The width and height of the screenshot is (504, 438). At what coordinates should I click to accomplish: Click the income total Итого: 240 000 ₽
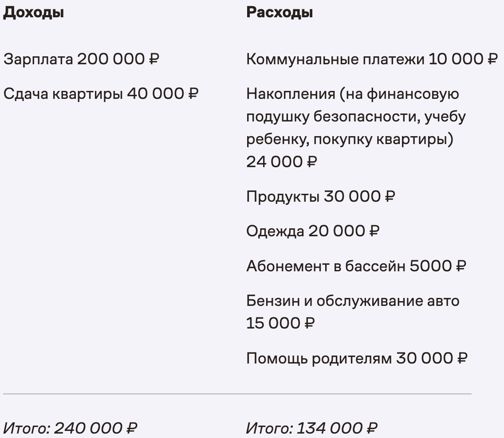coord(70,428)
